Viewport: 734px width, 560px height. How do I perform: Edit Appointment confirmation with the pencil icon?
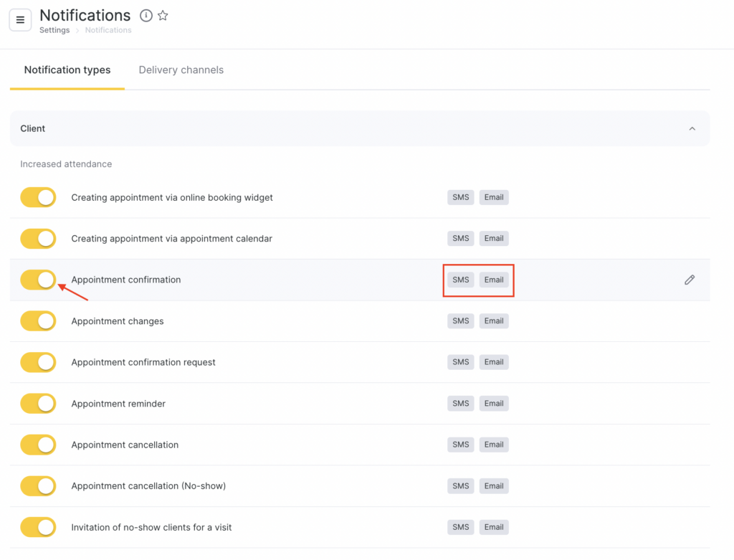689,280
